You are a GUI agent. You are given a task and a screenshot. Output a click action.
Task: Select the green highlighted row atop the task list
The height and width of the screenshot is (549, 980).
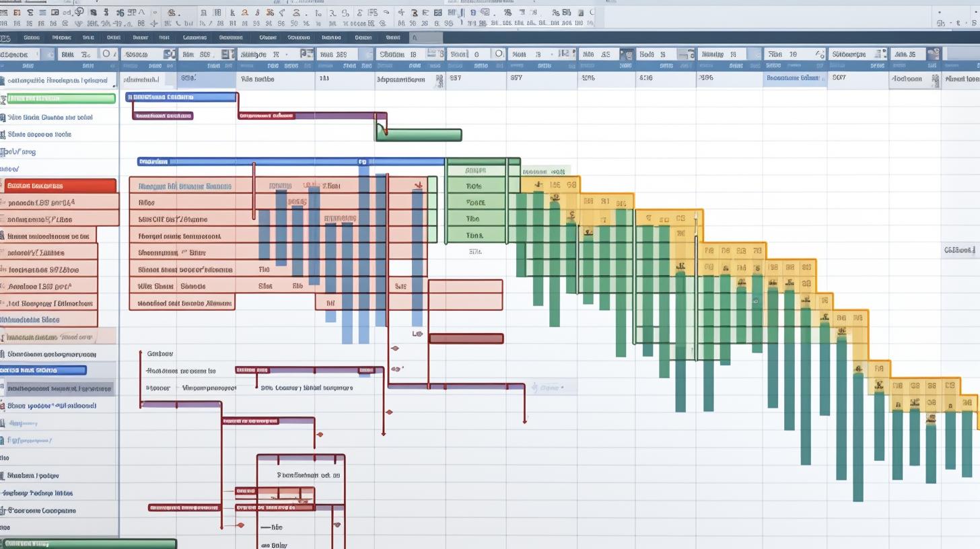click(x=61, y=99)
